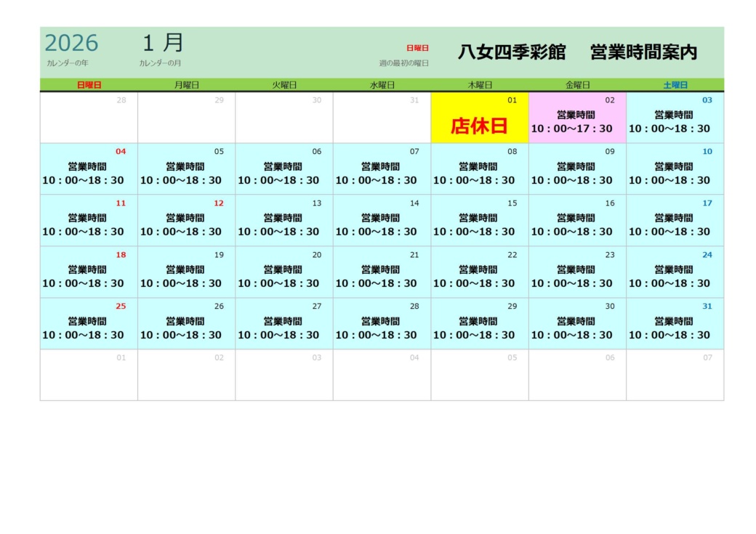Select the calendar month field showing 1月
This screenshot has width=756, height=534.
coord(163,44)
